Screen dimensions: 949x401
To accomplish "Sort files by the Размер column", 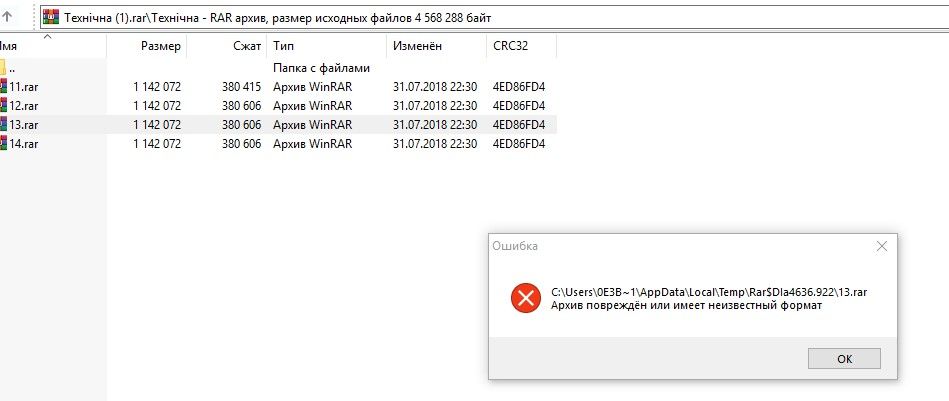I will [160, 46].
